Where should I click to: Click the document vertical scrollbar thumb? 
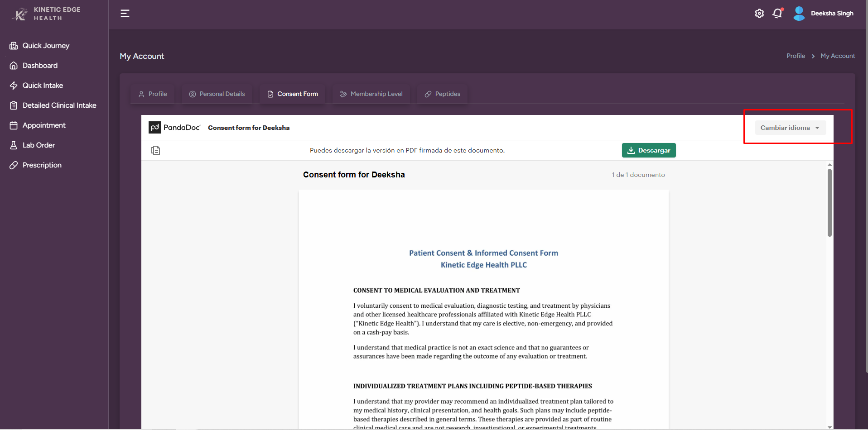[x=829, y=202]
